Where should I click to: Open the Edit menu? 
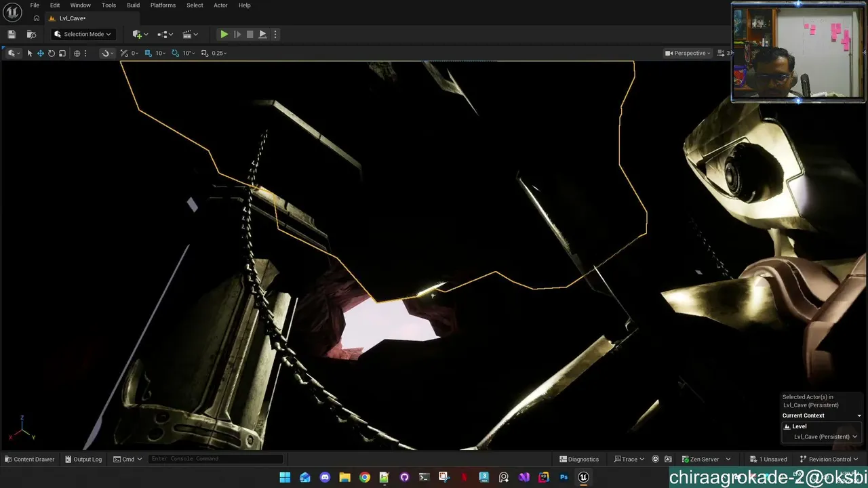[55, 5]
